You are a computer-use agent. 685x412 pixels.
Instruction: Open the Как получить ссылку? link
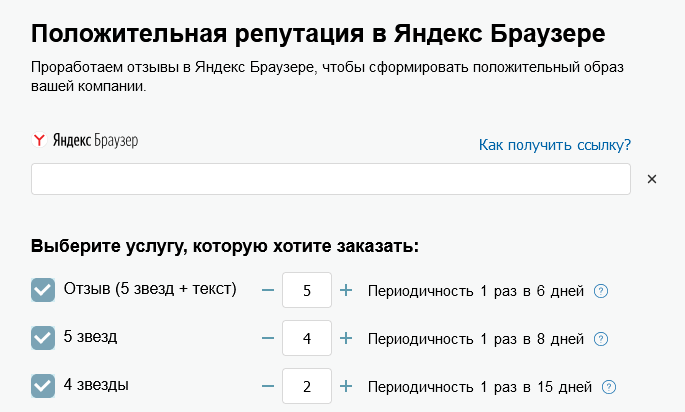555,146
